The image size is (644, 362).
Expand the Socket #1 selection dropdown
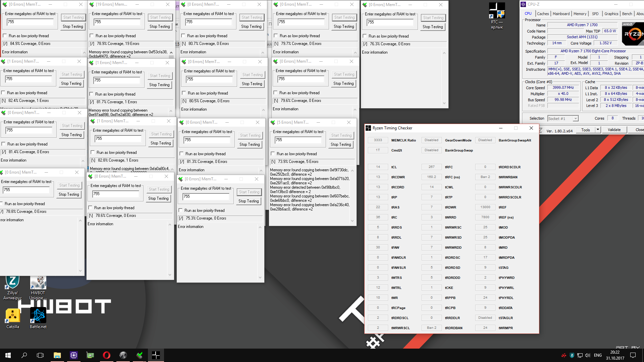point(576,119)
